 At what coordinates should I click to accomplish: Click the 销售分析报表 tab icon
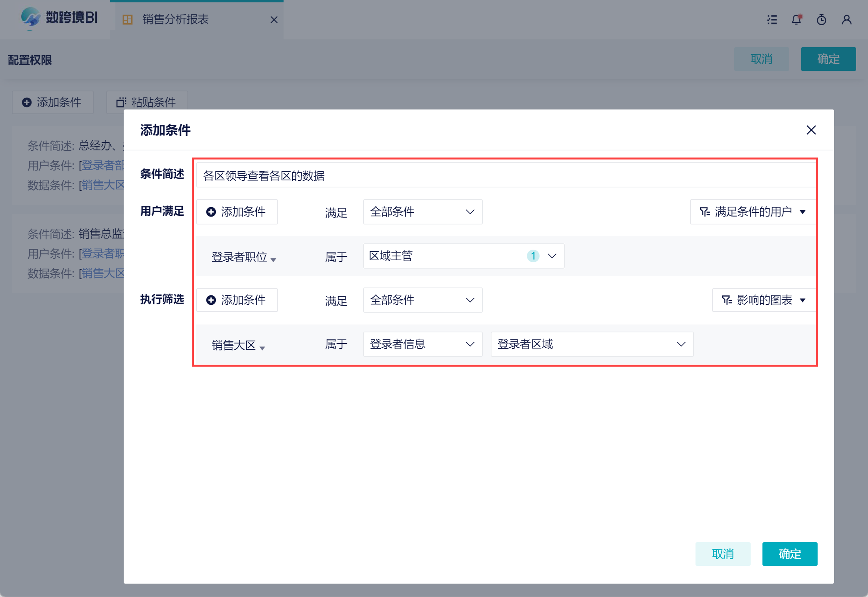pos(128,20)
